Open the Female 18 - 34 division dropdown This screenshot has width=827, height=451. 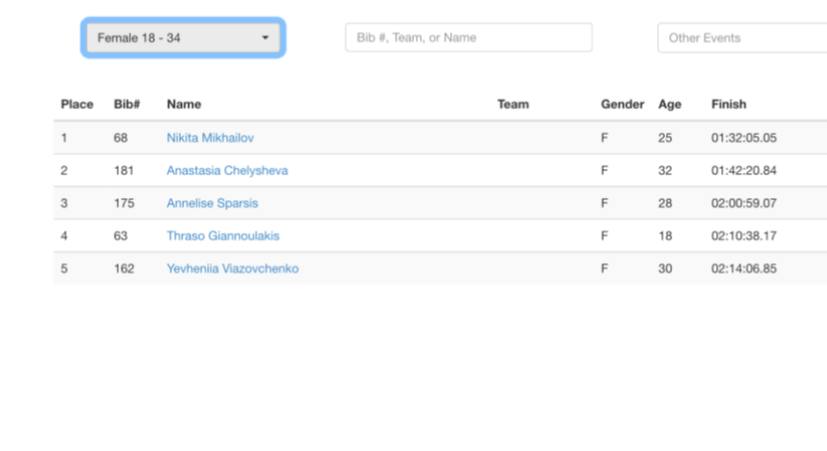183,38
